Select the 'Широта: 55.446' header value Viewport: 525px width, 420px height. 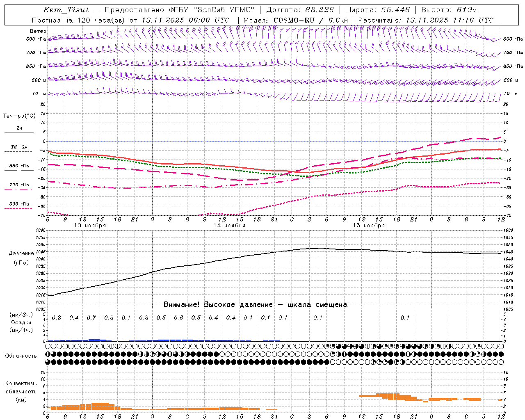pos(377,10)
